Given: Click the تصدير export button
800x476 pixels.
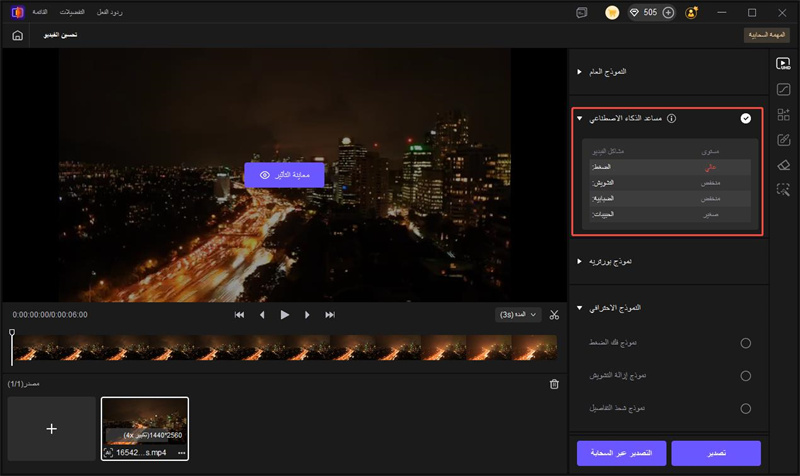Looking at the screenshot, I should [x=716, y=453].
